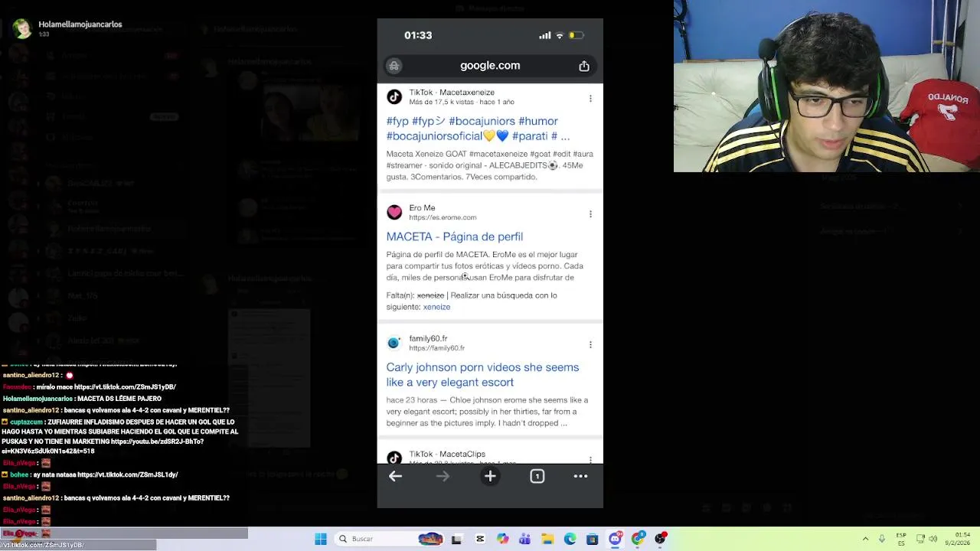Tap the incognito/page icon left of google.com
The height and width of the screenshot is (551, 980).
coord(394,66)
